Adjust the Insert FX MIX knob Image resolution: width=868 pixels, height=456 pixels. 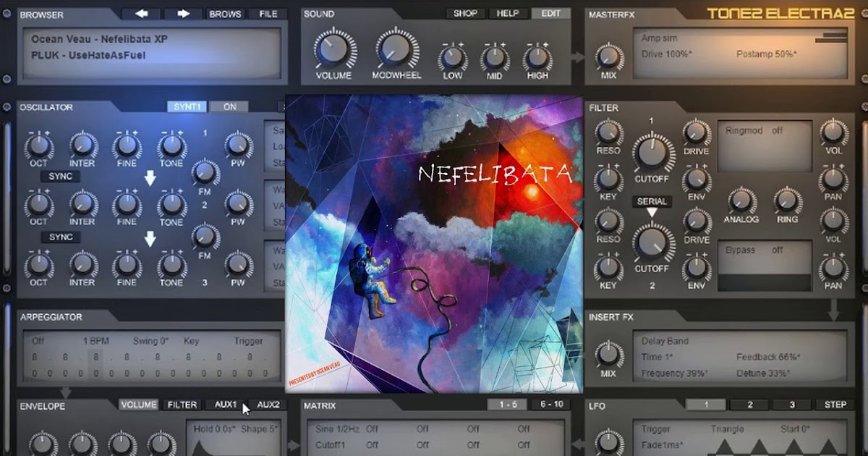[609, 355]
